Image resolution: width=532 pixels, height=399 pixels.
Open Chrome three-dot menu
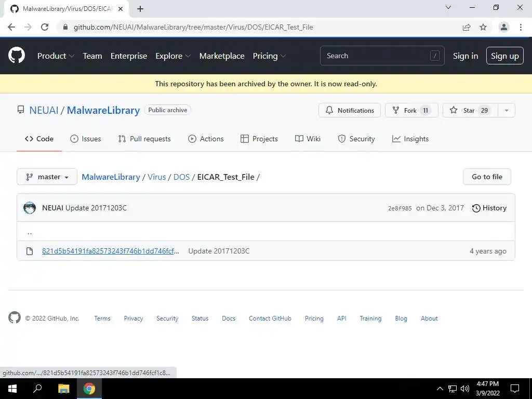521,27
